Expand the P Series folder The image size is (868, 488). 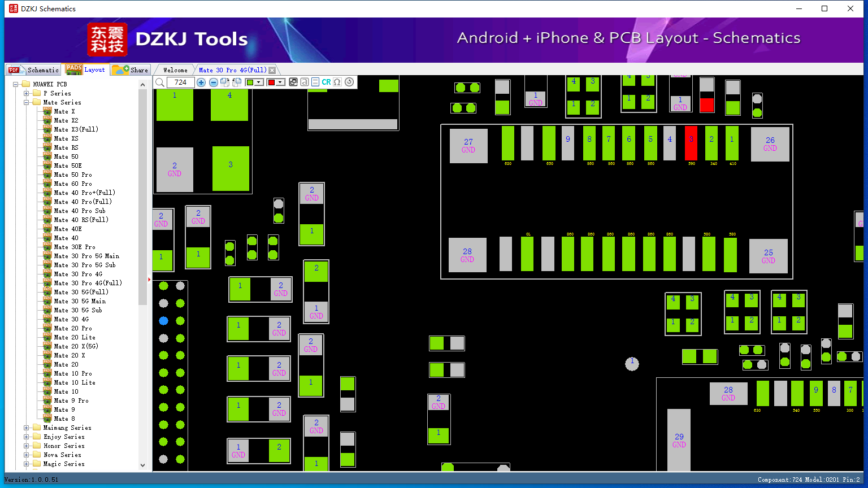click(26, 93)
